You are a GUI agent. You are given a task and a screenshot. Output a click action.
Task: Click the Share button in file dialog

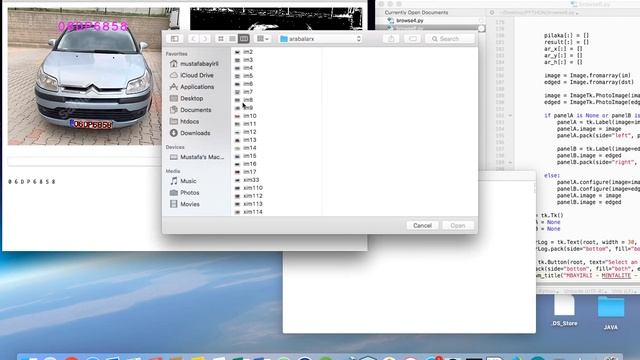click(x=391, y=39)
